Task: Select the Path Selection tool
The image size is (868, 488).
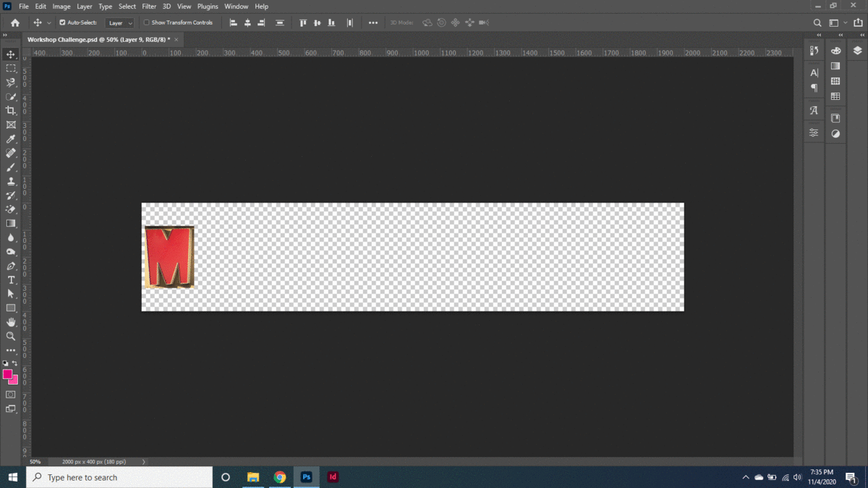Action: [11, 294]
